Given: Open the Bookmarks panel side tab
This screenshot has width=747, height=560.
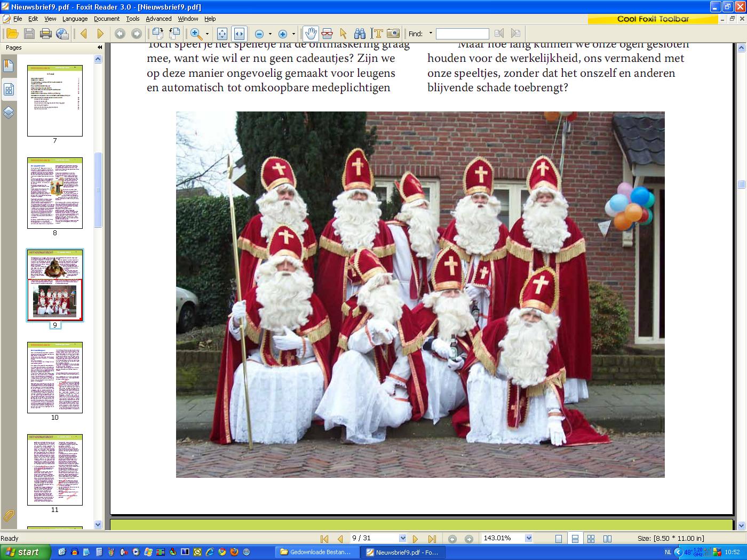Looking at the screenshot, I should [9, 66].
